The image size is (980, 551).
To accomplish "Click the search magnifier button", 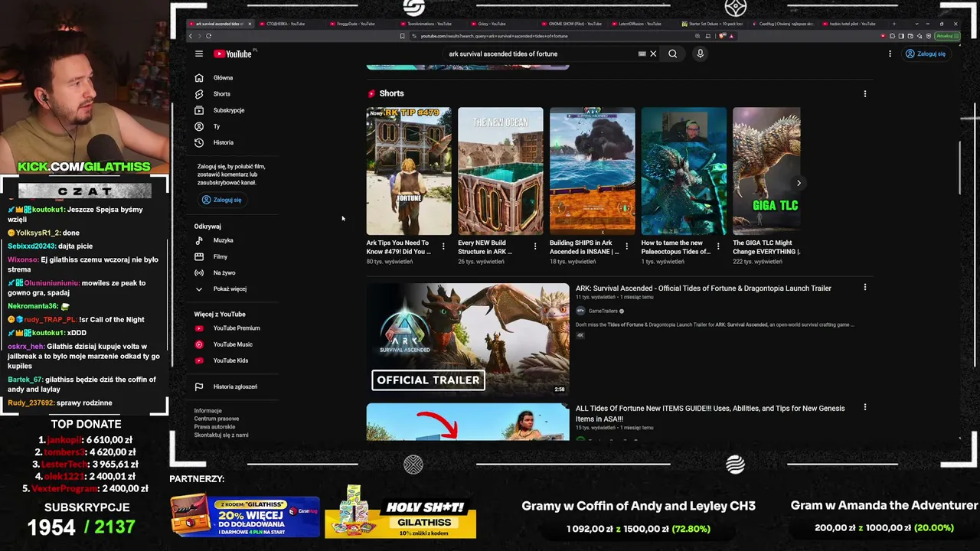I will click(672, 54).
